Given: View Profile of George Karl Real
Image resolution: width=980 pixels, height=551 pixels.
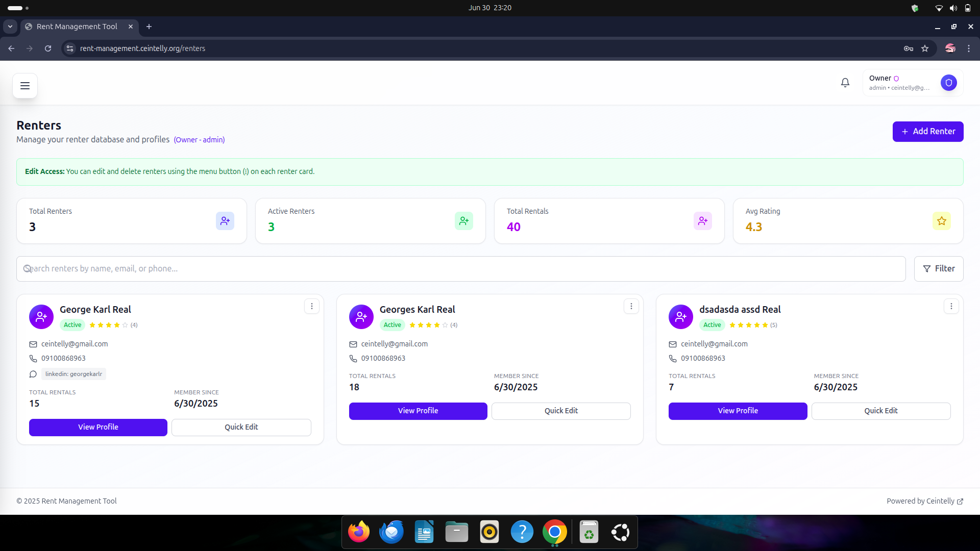Looking at the screenshot, I should pyautogui.click(x=98, y=428).
